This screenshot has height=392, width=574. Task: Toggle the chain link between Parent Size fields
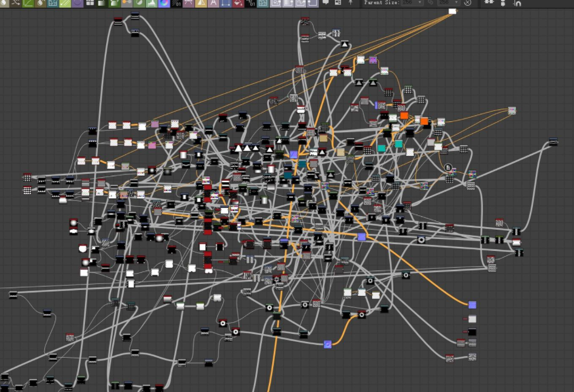[430, 3]
